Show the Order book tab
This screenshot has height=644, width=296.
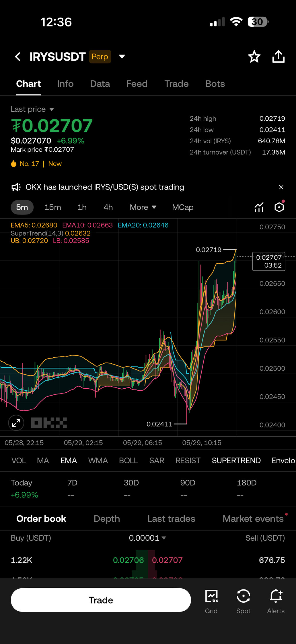click(x=41, y=519)
